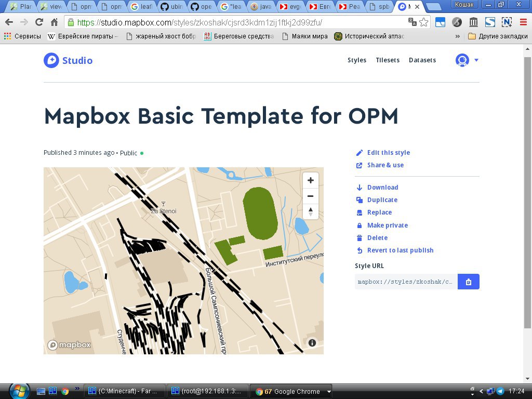Viewport: 532px width, 399px height.
Task: Open the Tilesets page in the header
Action: 388,60
